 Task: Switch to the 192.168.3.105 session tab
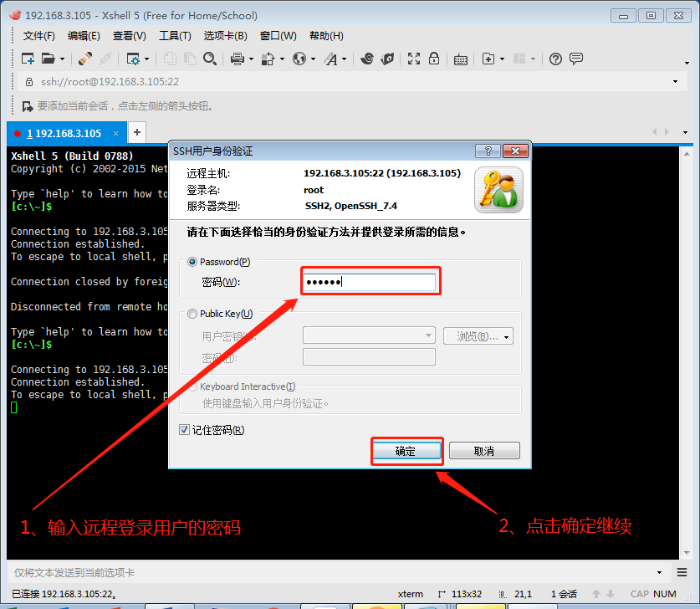click(64, 133)
